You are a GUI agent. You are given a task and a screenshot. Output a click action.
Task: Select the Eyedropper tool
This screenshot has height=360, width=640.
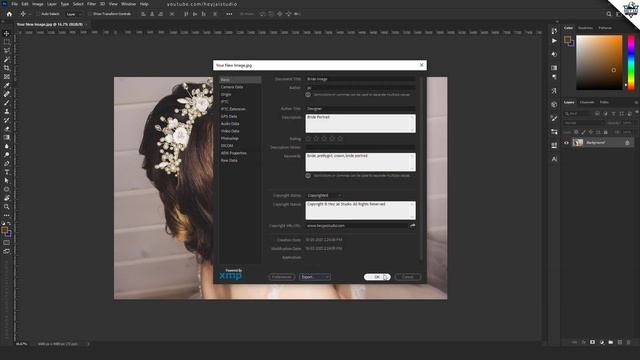coord(7,85)
